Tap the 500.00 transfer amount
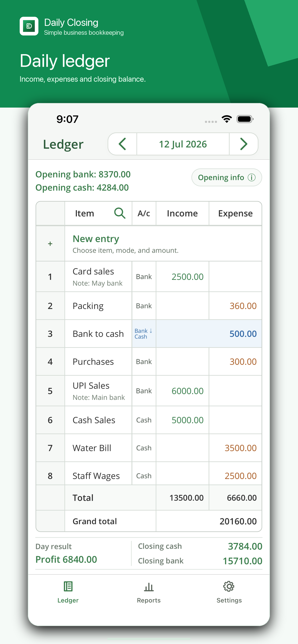 tap(243, 334)
